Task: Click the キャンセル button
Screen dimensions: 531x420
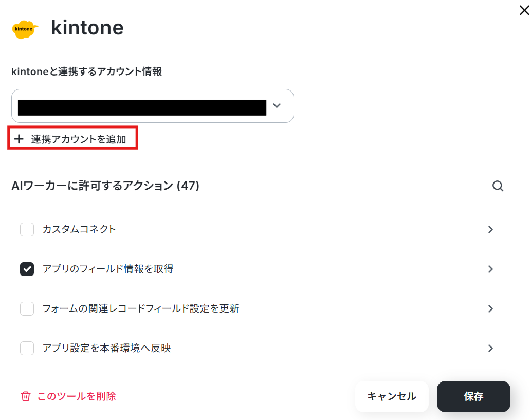Action: coord(392,397)
